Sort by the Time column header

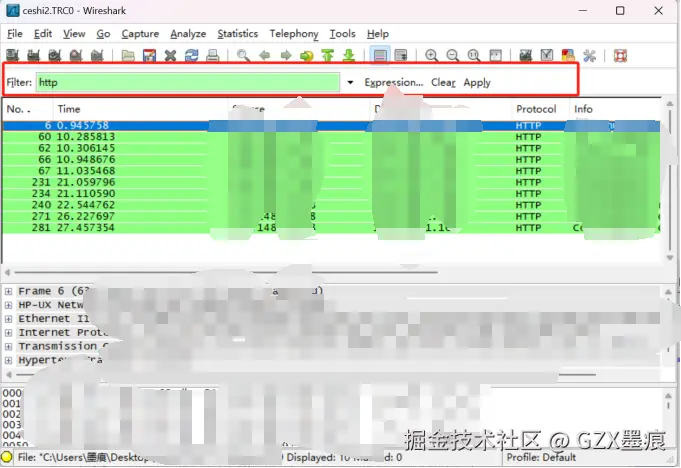pyautogui.click(x=140, y=109)
